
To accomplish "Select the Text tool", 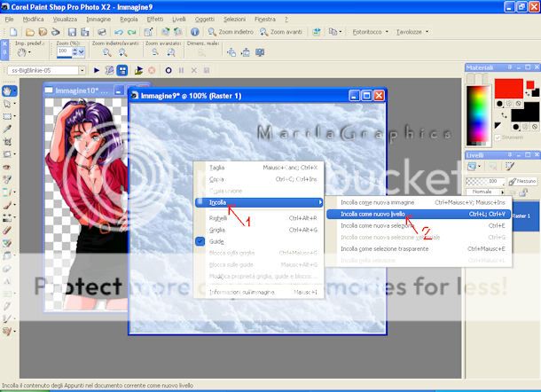I will (x=7, y=281).
